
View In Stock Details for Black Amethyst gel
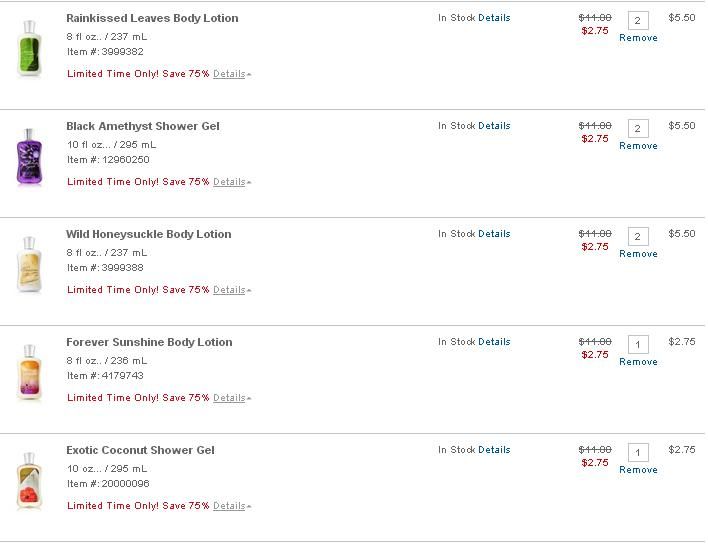tap(494, 126)
